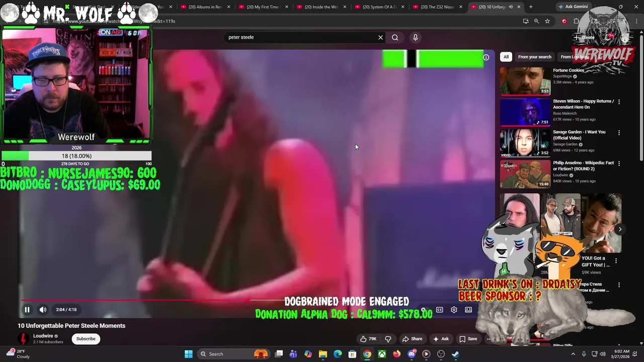
Task: Open File Explorer from taskbar
Action: [x=323, y=354]
